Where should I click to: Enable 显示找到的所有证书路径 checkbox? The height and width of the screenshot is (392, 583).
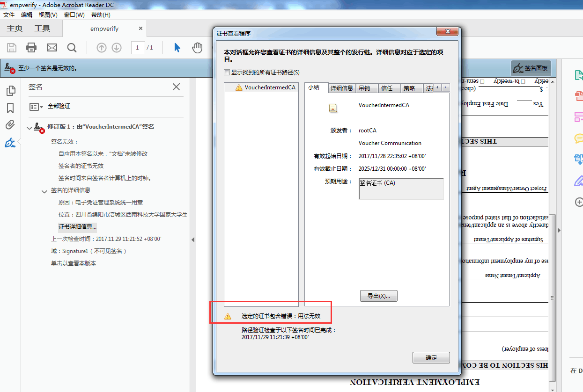[x=227, y=73]
